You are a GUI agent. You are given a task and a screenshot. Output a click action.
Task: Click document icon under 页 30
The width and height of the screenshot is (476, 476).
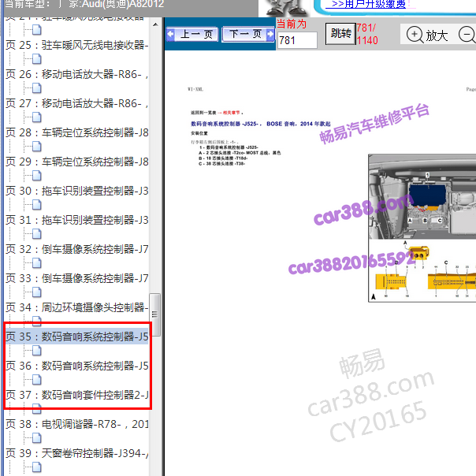pos(37,205)
